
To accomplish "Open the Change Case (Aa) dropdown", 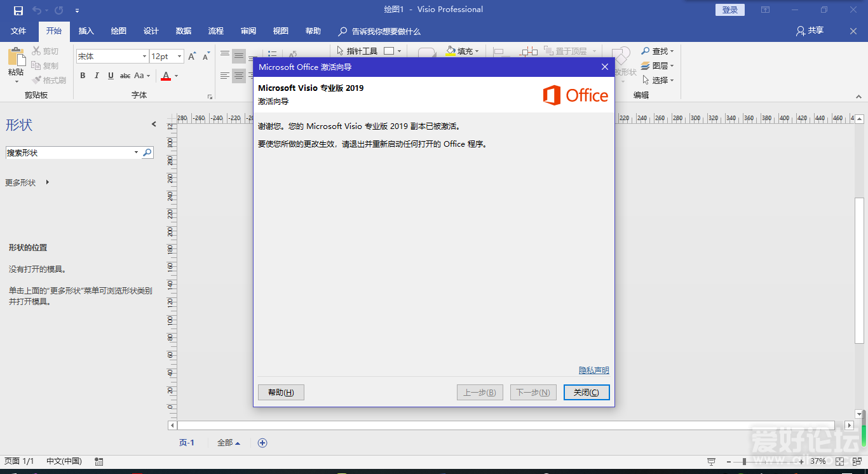I will tap(142, 76).
